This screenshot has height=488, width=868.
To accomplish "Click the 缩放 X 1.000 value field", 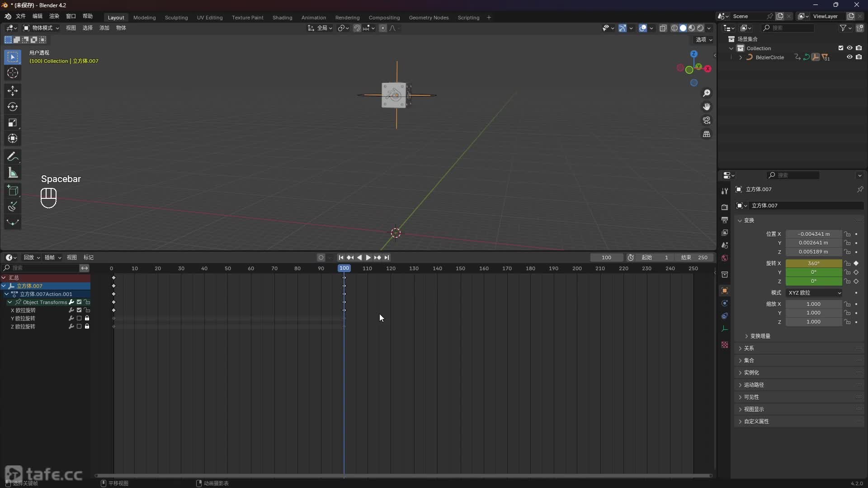I will (x=814, y=304).
